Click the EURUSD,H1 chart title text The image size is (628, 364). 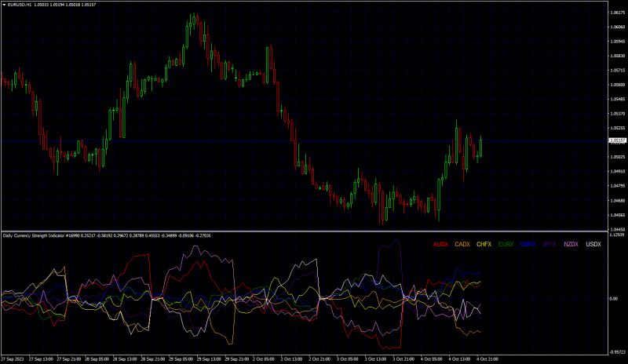tap(19, 5)
